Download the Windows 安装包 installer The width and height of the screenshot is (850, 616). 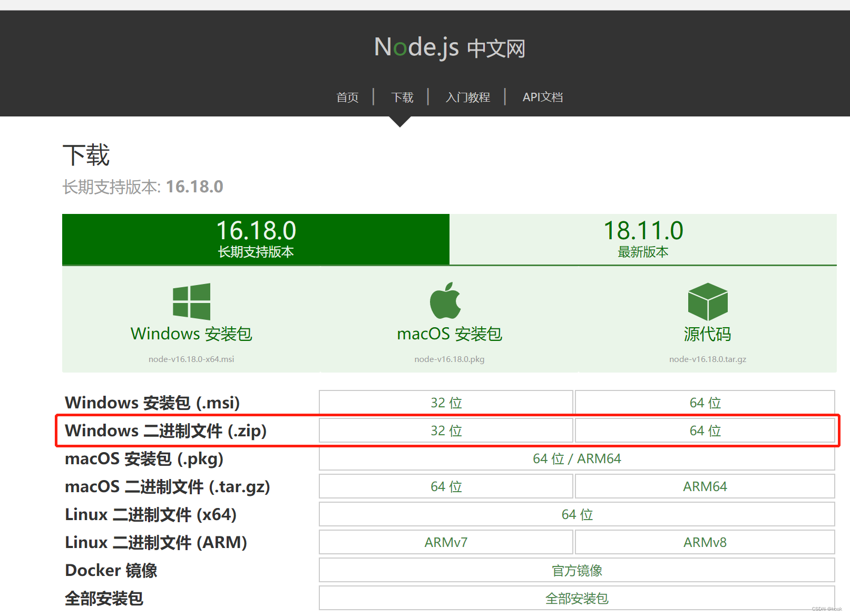(x=191, y=334)
